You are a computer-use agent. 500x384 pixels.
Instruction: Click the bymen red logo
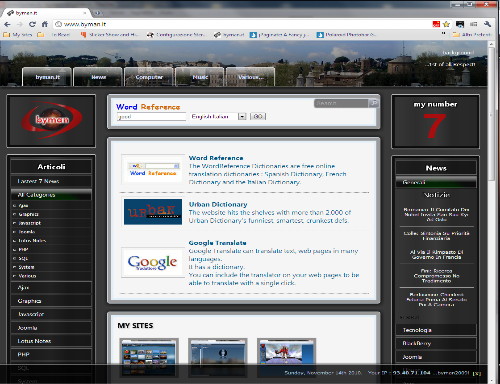52,120
